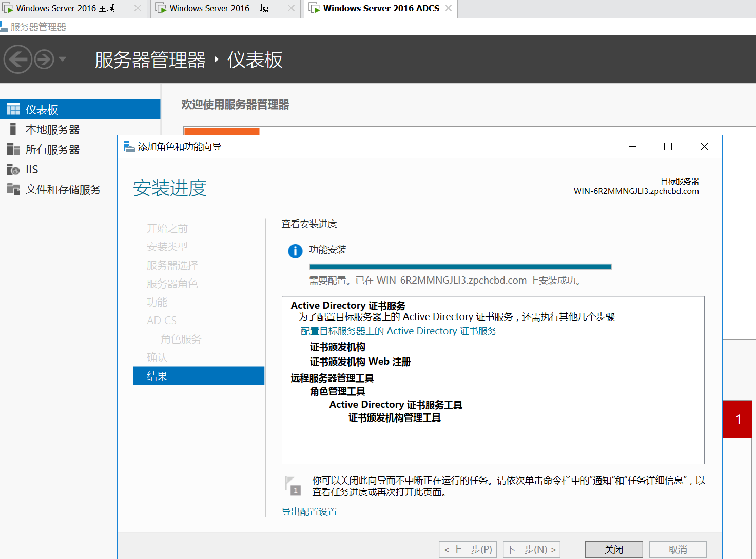The height and width of the screenshot is (559, 756).
Task: Click the AD CS wizard step
Action: 162,321
